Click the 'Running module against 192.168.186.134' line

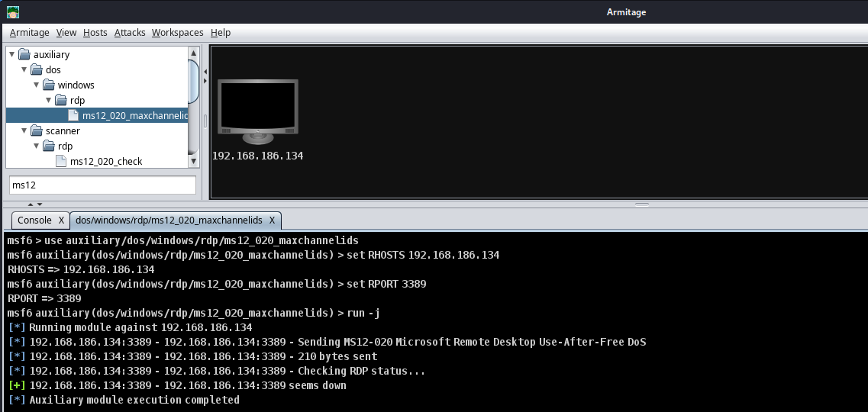[x=131, y=327]
